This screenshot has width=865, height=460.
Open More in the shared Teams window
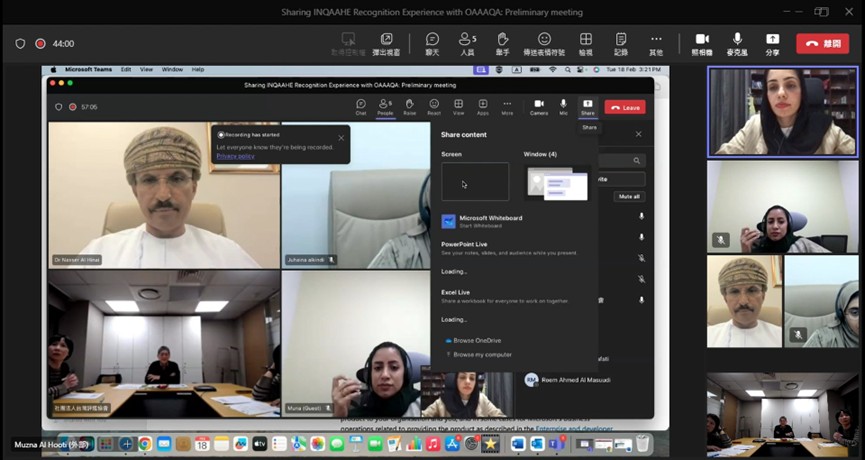tap(507, 107)
